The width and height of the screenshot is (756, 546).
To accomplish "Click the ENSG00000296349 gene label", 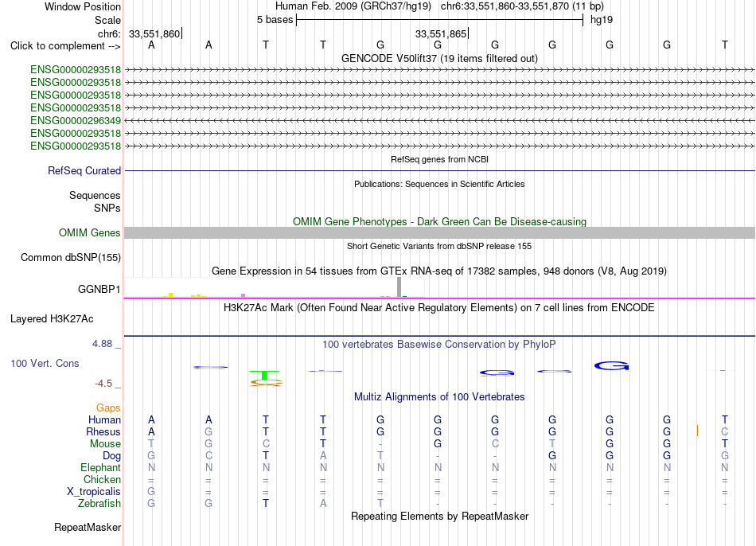I will [76, 121].
